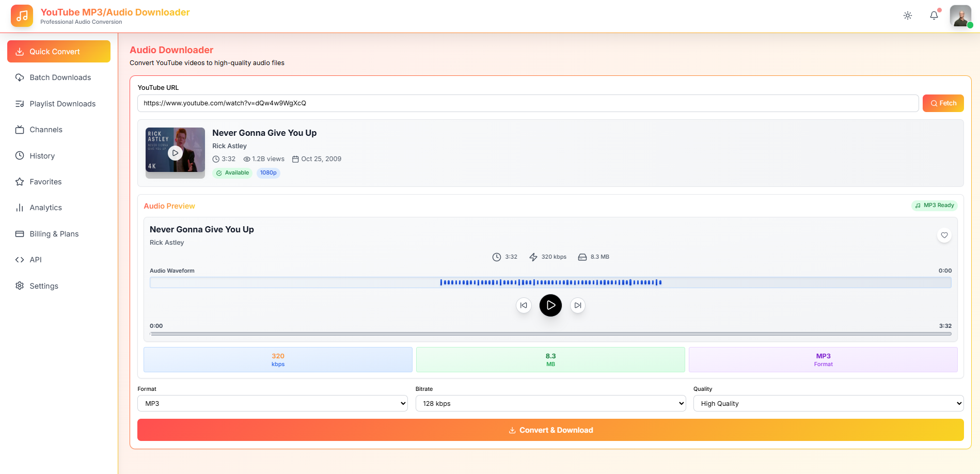Skip to the next track
The height and width of the screenshot is (474, 980).
tap(578, 305)
